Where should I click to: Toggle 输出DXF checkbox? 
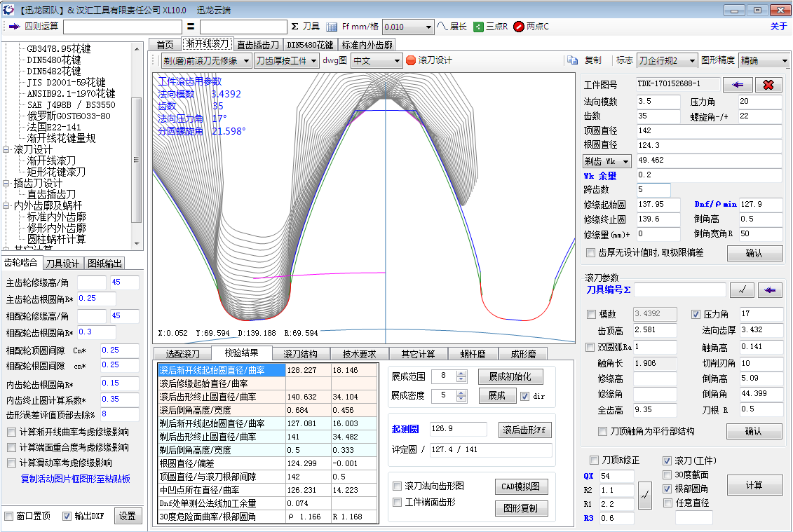pos(67,517)
